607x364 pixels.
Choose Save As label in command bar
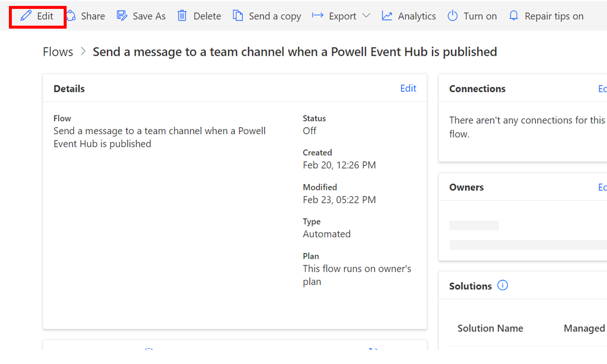149,16
